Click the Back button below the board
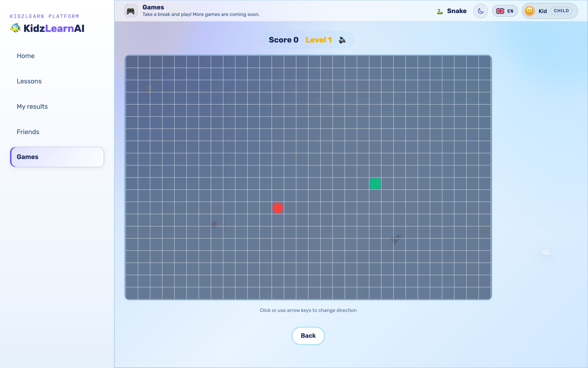 [x=308, y=336]
